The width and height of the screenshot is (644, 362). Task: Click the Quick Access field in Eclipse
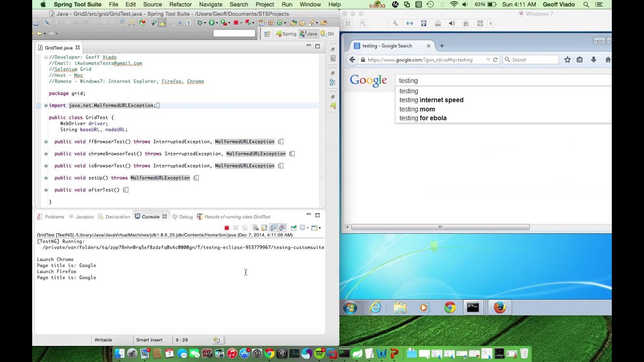coord(234,34)
